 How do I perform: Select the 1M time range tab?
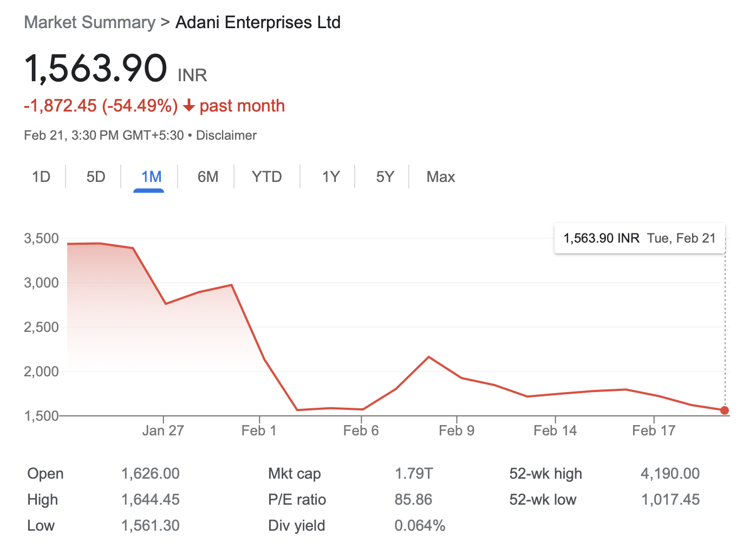151,177
